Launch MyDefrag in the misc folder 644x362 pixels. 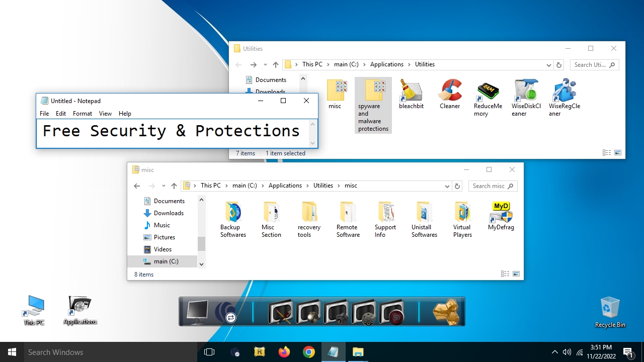[x=501, y=214]
